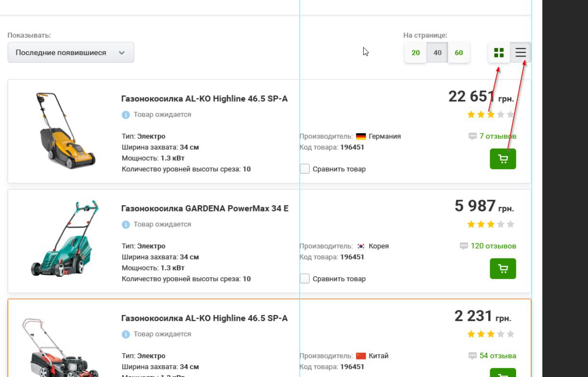The height and width of the screenshot is (377, 588).
Task: Click the На странице: label
Action: click(425, 36)
